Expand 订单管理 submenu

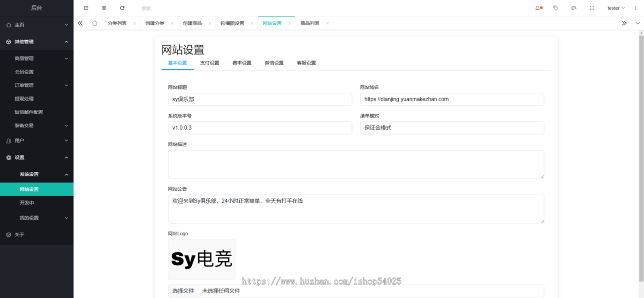(x=36, y=85)
